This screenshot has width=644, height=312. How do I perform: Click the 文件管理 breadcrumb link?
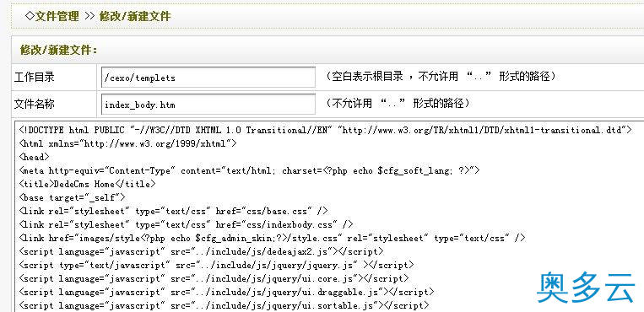[57, 16]
